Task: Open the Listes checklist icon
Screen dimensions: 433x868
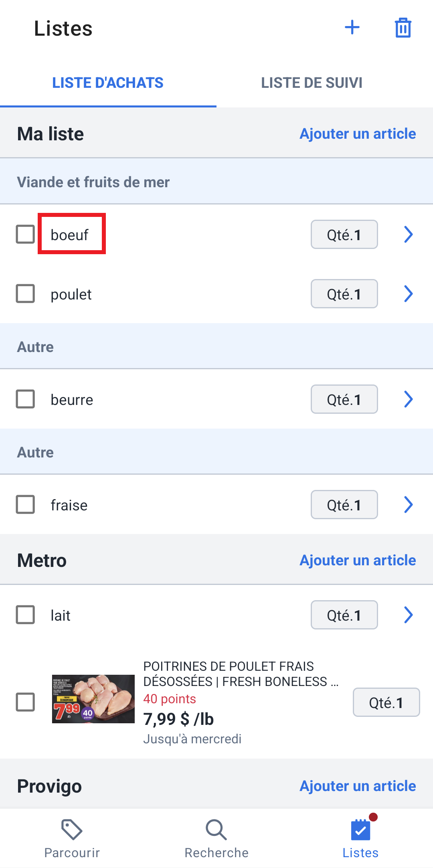Action: (360, 830)
